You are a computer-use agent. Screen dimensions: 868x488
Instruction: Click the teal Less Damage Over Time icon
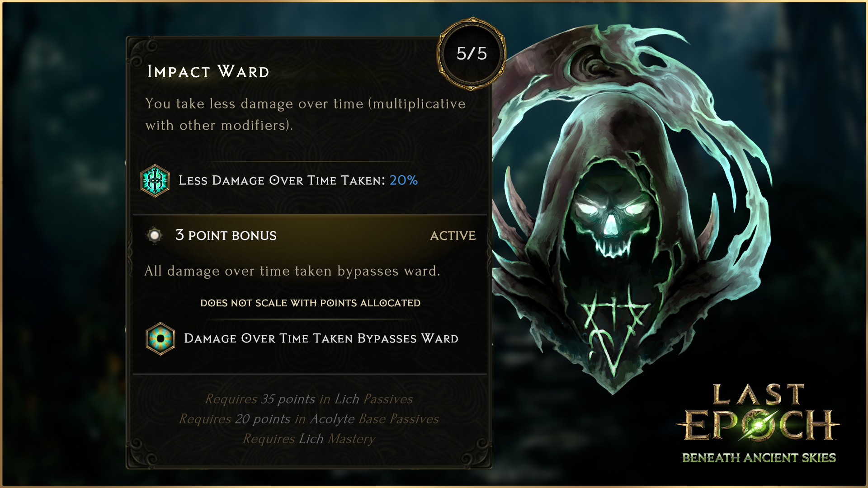(155, 181)
